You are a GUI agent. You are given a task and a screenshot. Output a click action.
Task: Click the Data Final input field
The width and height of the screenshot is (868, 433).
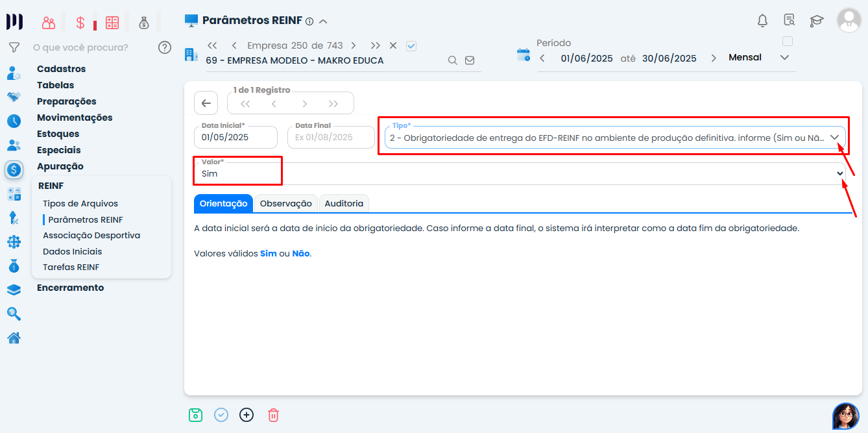(331, 138)
